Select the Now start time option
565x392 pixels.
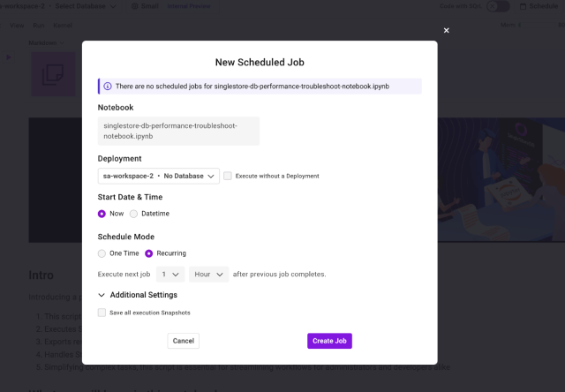tap(102, 214)
